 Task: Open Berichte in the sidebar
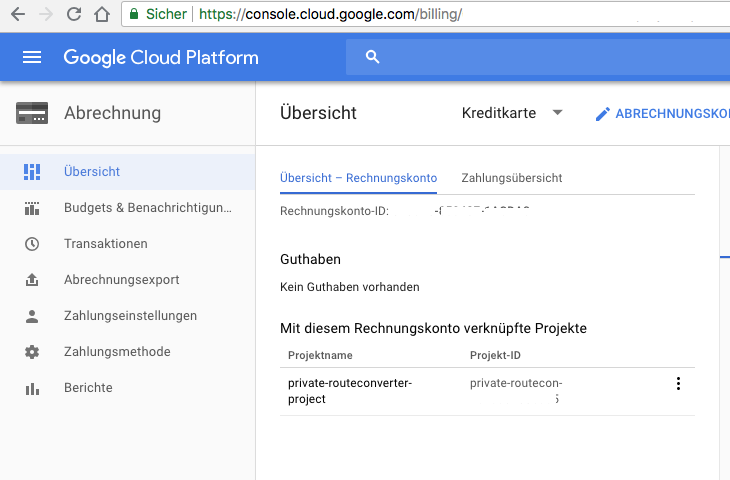click(x=128, y=388)
